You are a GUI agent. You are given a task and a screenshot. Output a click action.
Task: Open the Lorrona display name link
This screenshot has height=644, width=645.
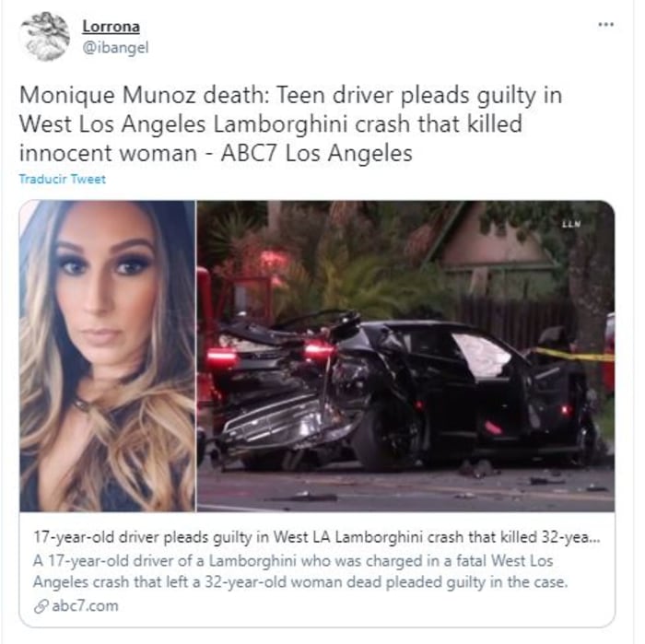(111, 27)
